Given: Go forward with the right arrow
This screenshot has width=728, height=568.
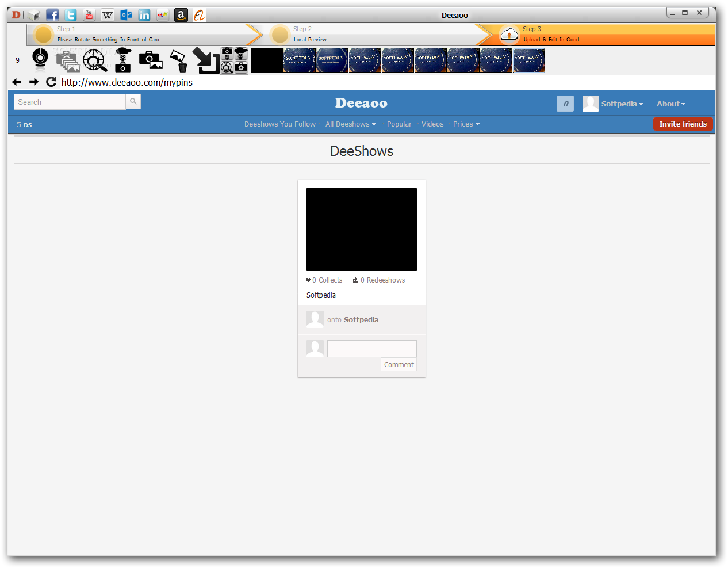Looking at the screenshot, I should (x=34, y=82).
